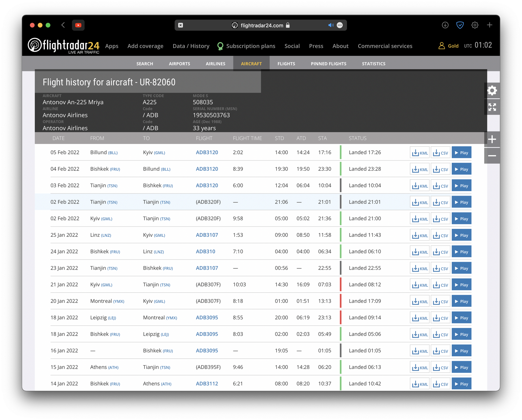
Task: Click the 'Landed 21:01' status text
Action: click(364, 202)
